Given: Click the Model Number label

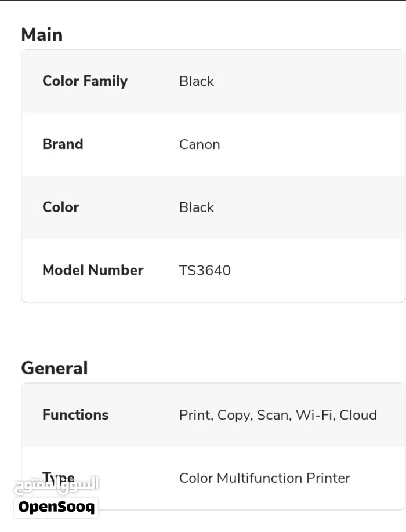Looking at the screenshot, I should [93, 270].
